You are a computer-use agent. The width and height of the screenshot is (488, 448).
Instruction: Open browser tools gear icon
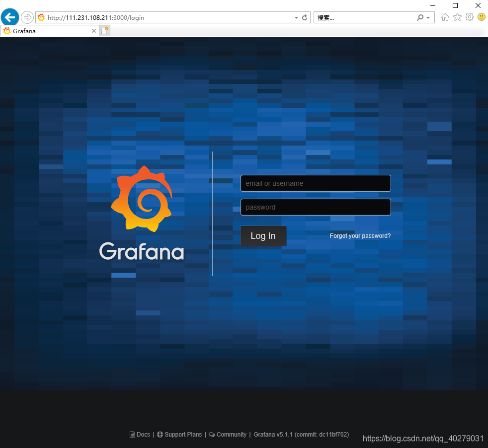point(469,17)
